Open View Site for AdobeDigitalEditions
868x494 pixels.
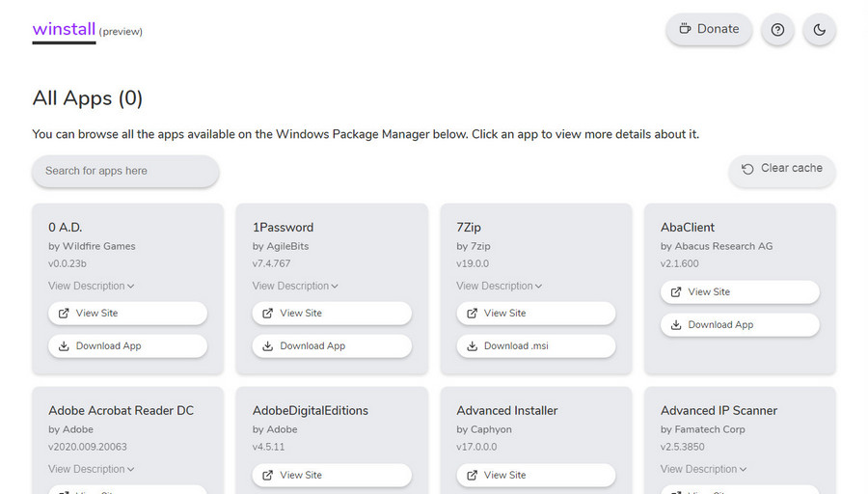pyautogui.click(x=332, y=475)
